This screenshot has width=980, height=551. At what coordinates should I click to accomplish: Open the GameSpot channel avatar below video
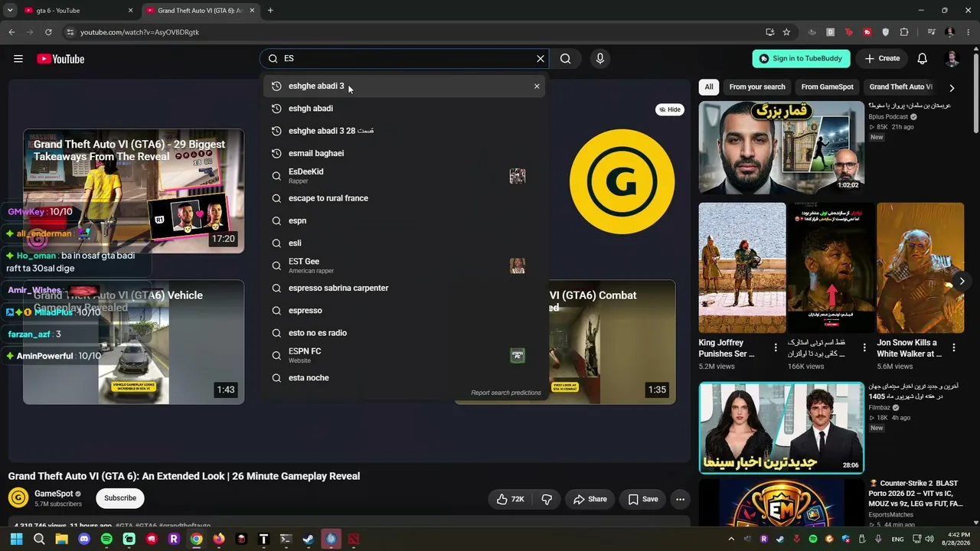tap(18, 498)
